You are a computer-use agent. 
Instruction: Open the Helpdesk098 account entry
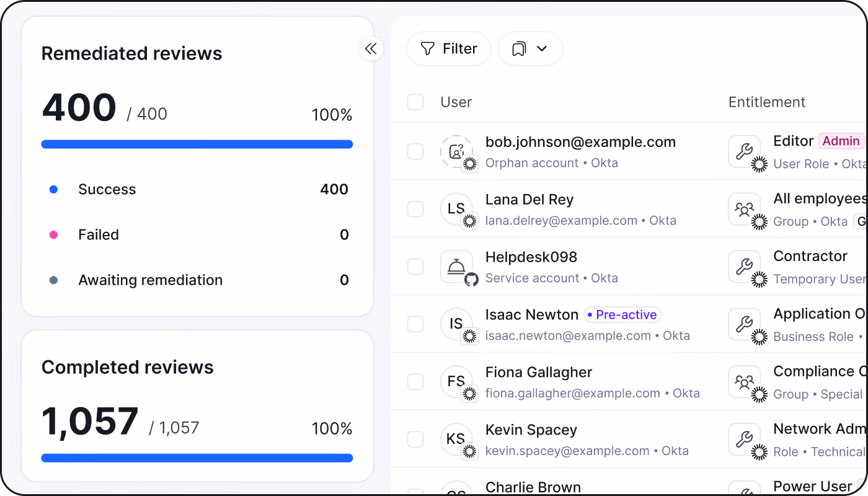click(x=531, y=257)
